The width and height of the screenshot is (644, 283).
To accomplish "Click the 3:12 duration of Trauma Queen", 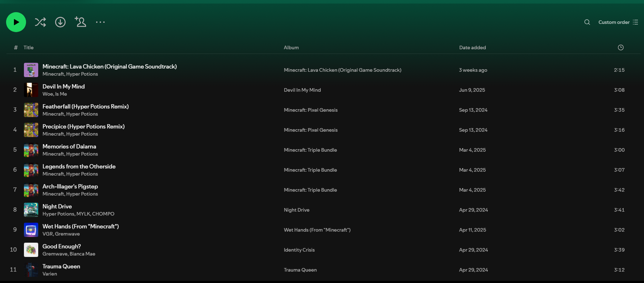I will pyautogui.click(x=619, y=270).
